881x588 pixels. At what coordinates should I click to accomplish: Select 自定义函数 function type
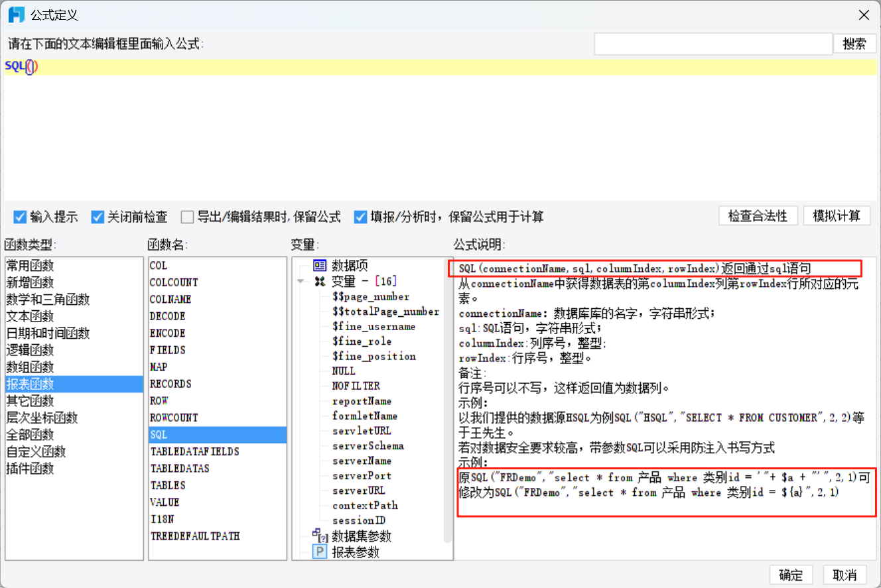point(74,452)
